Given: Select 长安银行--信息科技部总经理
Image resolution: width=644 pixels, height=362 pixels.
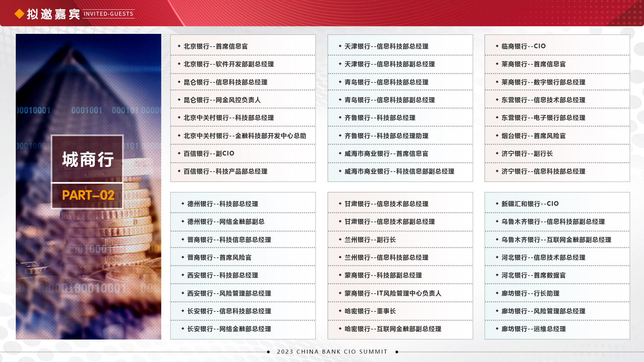Looking at the screenshot, I should click(x=229, y=311).
